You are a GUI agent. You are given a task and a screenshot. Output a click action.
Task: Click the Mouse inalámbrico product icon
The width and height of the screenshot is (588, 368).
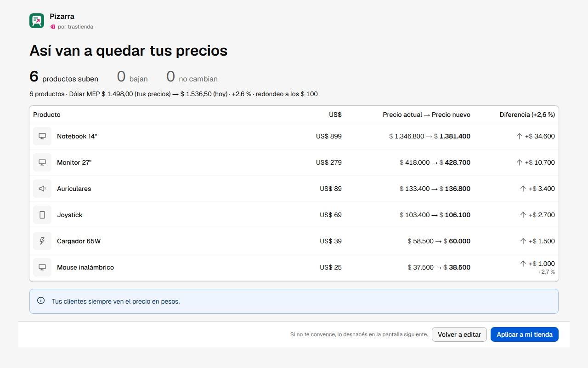[42, 267]
